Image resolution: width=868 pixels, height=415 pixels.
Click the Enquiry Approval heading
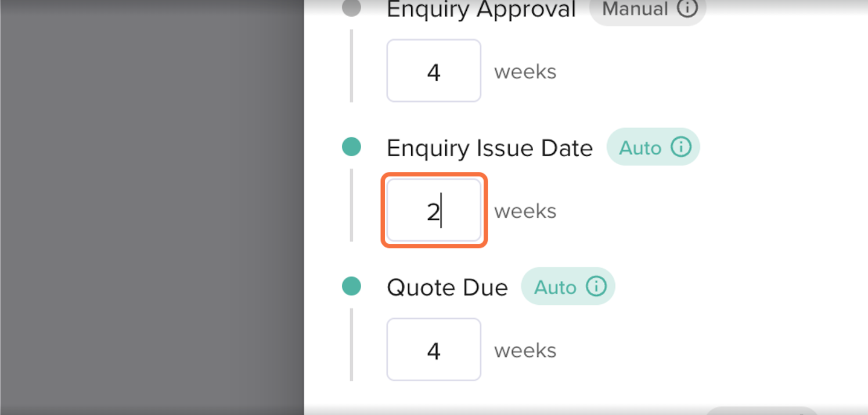pos(481,9)
